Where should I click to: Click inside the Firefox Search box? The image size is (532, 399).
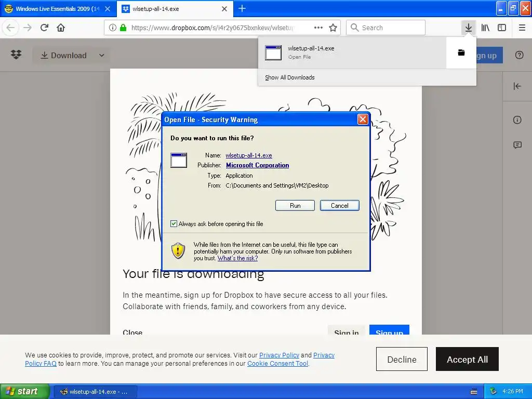(386, 28)
